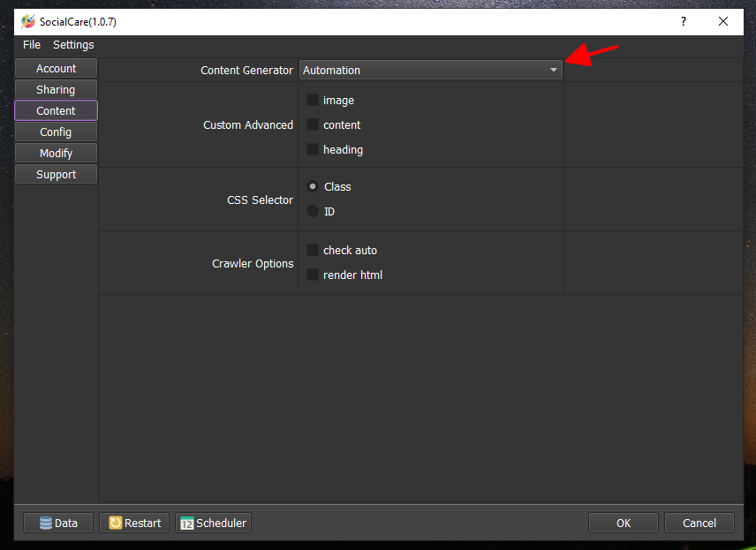
Task: Click the Data button
Action: (58, 523)
